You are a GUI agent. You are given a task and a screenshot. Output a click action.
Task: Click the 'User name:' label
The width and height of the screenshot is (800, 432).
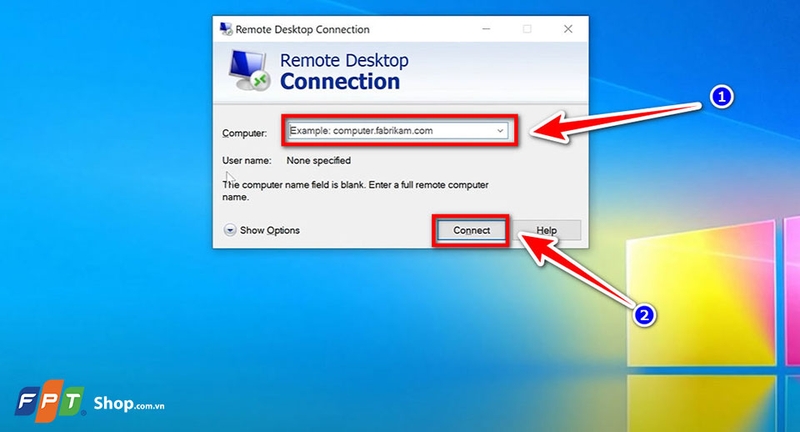click(247, 161)
